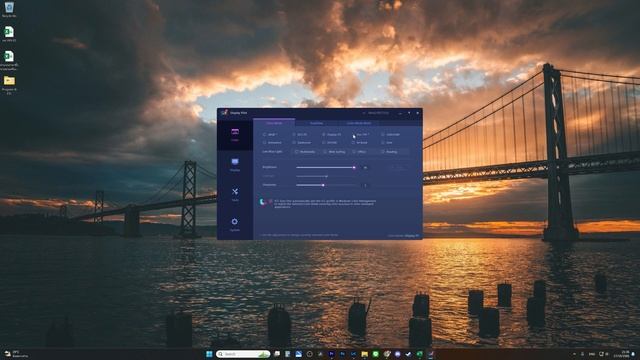Select the Animation color mode
Image resolution: width=640 pixels, height=360 pixels.
[x=272, y=142]
